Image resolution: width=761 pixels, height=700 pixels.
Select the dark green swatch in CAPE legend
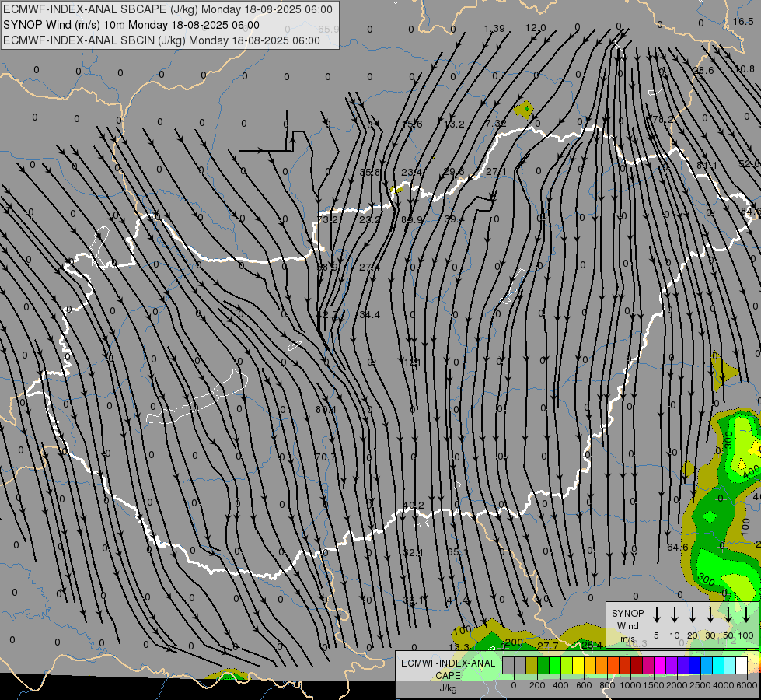pos(543,666)
